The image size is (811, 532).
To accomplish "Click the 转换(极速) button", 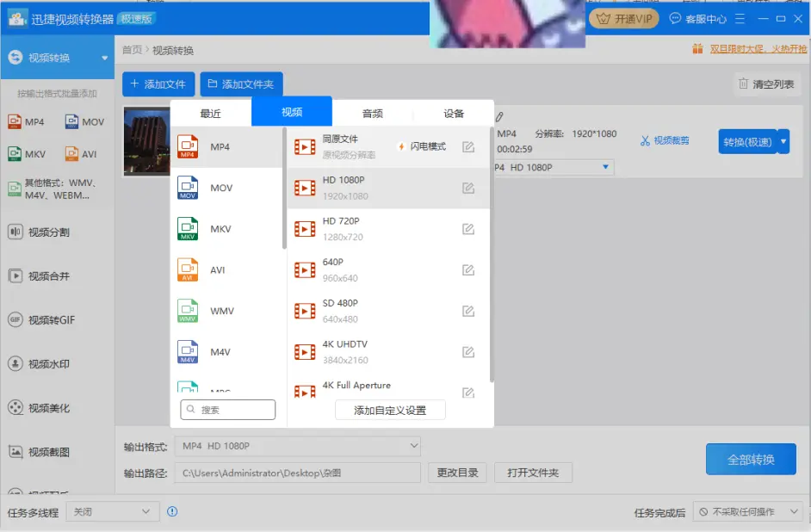I will pos(747,141).
